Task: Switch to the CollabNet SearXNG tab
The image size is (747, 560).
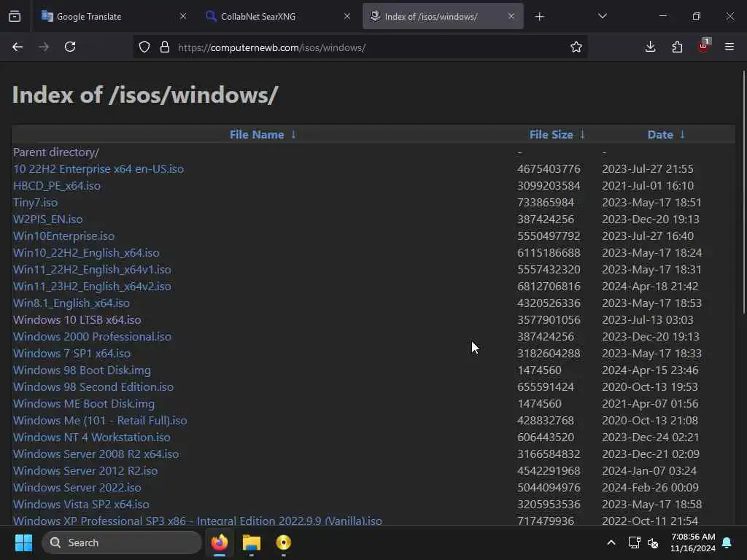Action: pyautogui.click(x=278, y=17)
